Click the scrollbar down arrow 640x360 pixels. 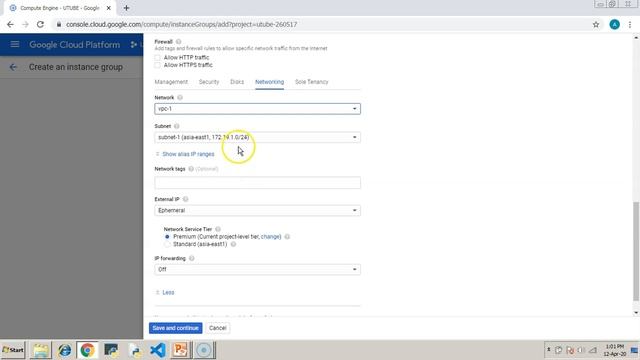coord(636,313)
